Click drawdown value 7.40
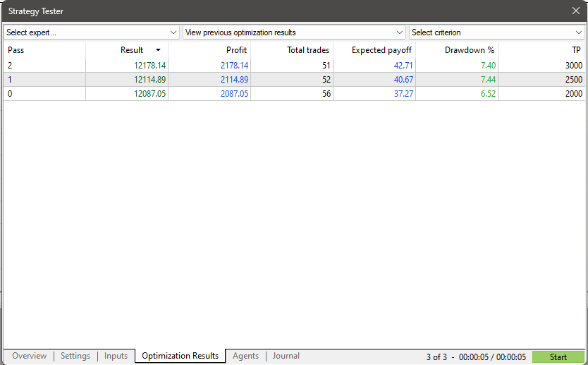This screenshot has height=365, width=588. (x=488, y=66)
